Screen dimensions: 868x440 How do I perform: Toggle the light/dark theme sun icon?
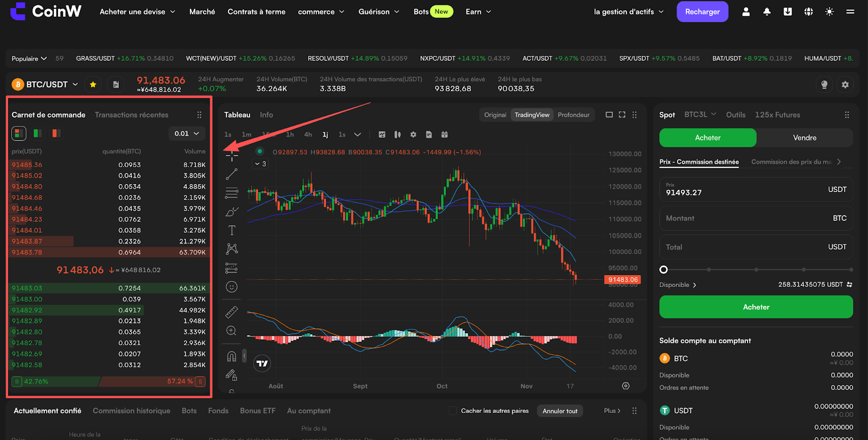coord(829,11)
